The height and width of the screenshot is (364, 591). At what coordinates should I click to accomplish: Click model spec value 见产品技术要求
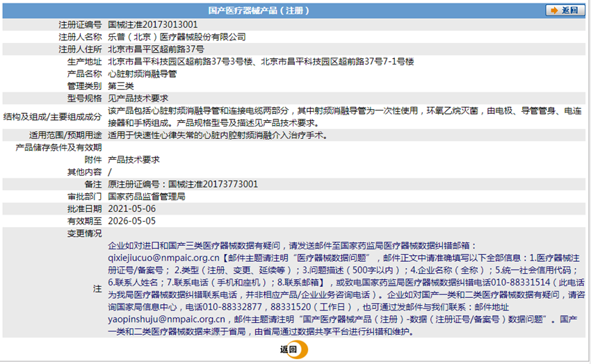point(138,98)
